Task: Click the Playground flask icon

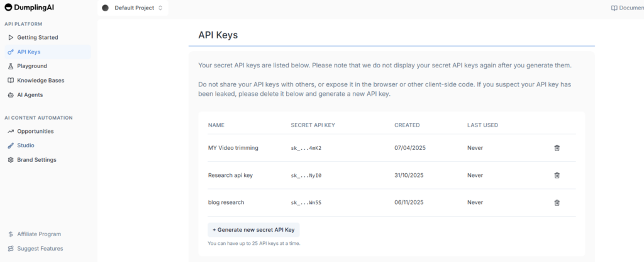Action: tap(11, 66)
